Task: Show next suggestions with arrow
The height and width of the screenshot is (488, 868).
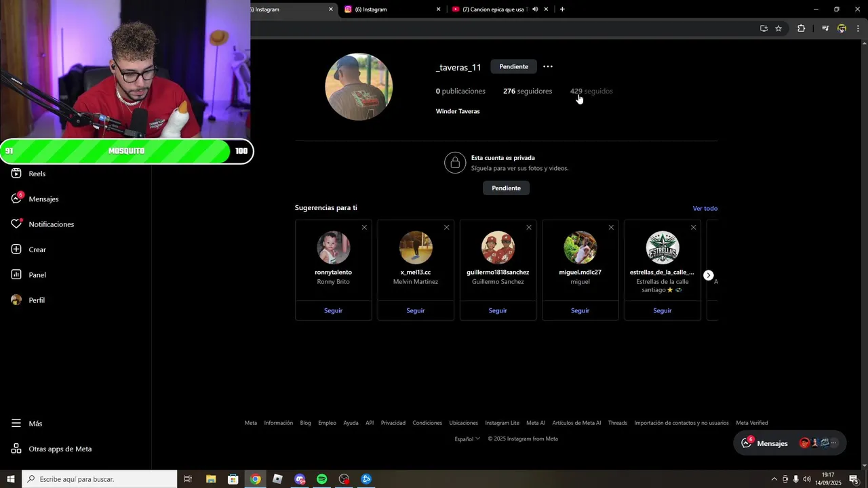Action: (x=708, y=275)
